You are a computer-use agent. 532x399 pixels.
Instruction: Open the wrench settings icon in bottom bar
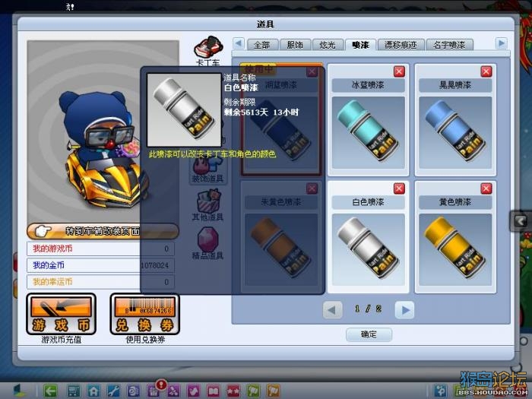113,391
